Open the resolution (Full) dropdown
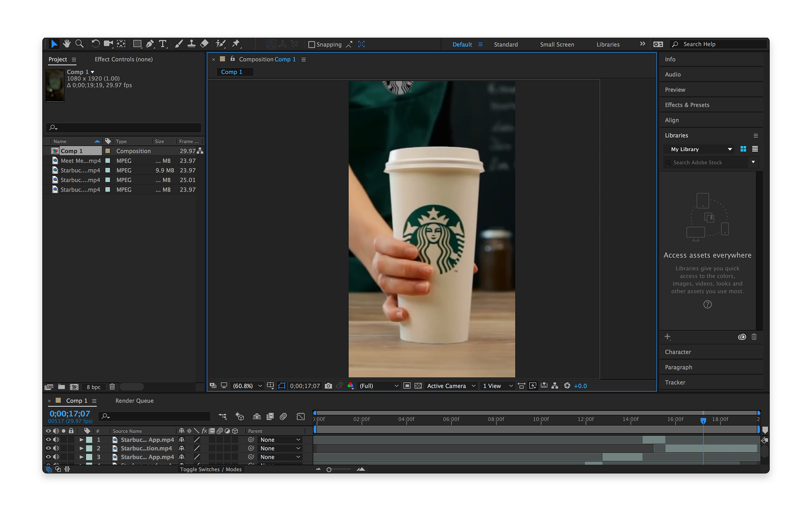The width and height of the screenshot is (812, 512). (x=379, y=386)
